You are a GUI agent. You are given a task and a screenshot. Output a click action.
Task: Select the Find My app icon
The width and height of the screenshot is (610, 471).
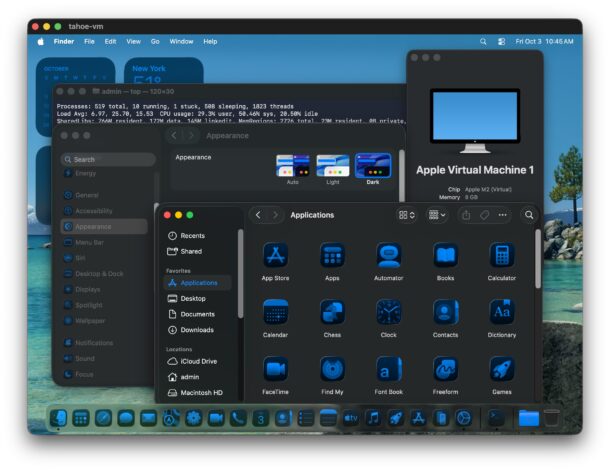tap(332, 369)
